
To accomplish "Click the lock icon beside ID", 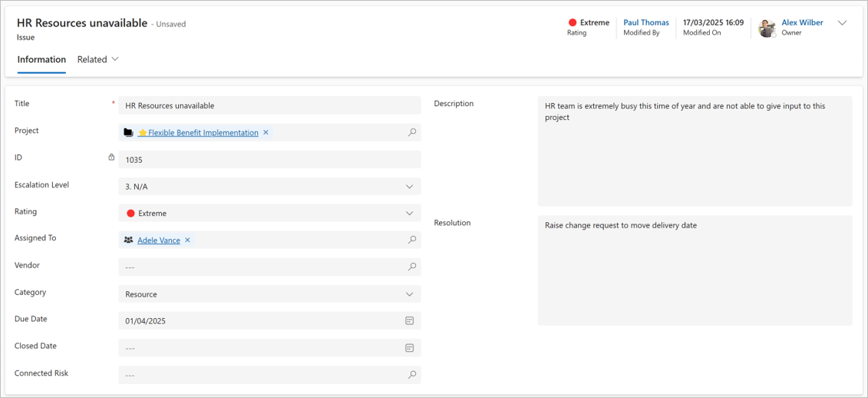I will coord(111,158).
